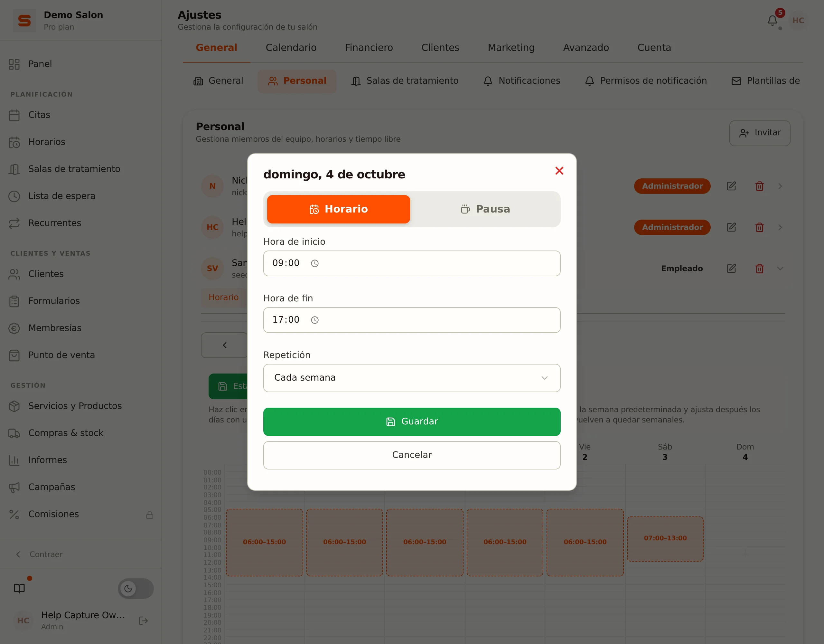Image resolution: width=824 pixels, height=644 pixels.
Task: Expand the first Administrador row chevron
Action: click(780, 186)
